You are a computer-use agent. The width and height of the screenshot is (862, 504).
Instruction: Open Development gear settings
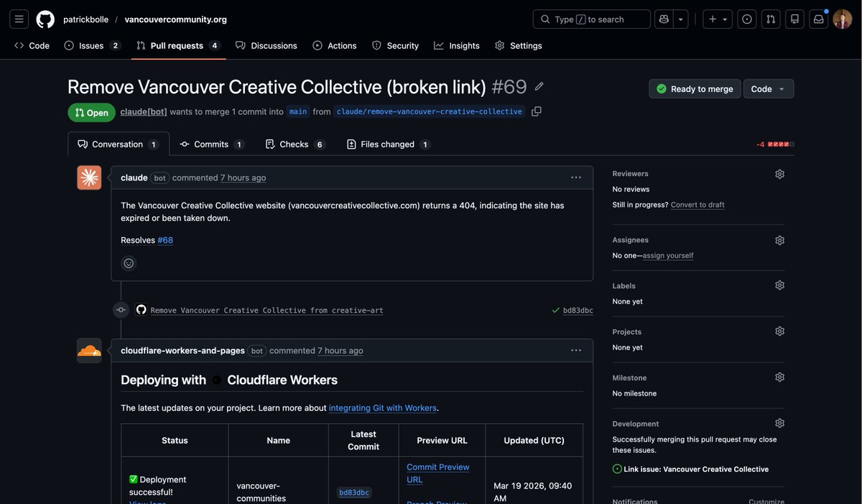[779, 423]
